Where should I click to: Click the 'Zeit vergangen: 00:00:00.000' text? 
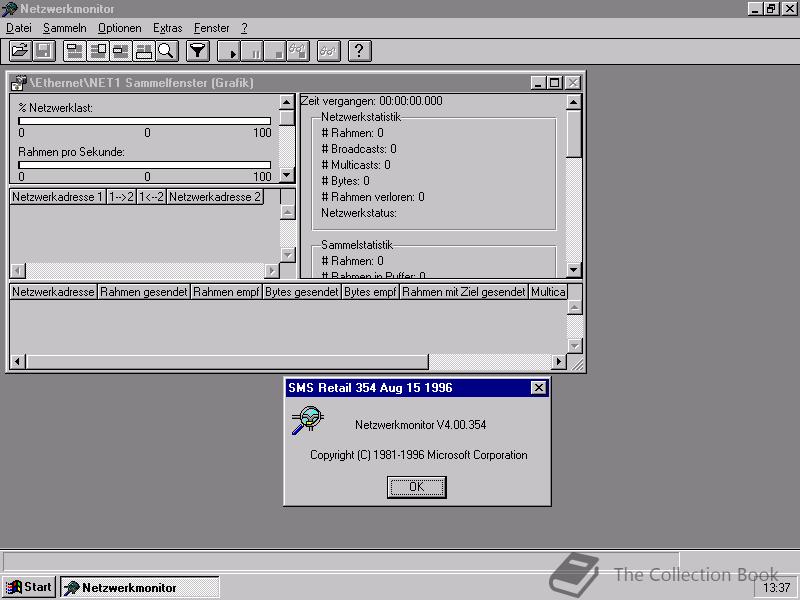(x=372, y=101)
